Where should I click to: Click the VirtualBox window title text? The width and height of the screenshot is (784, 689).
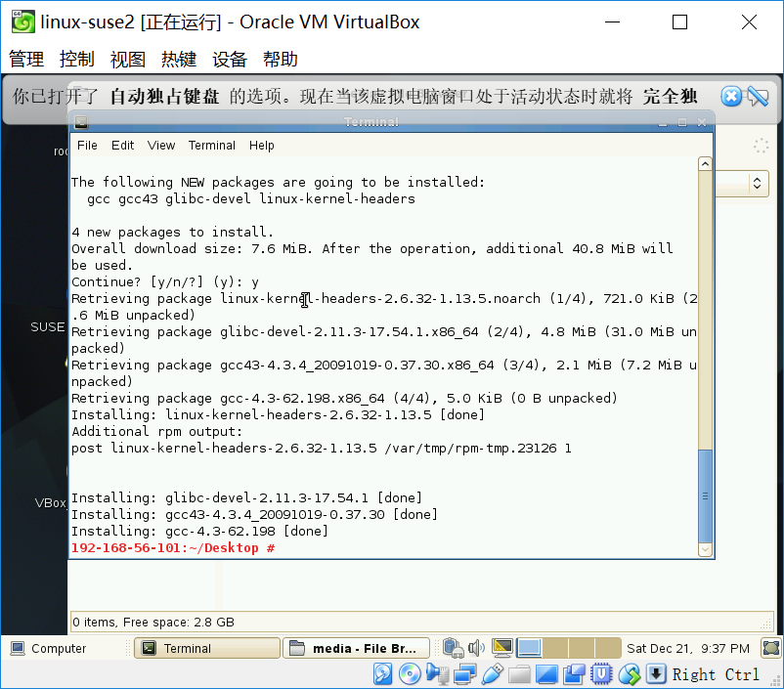tap(230, 22)
